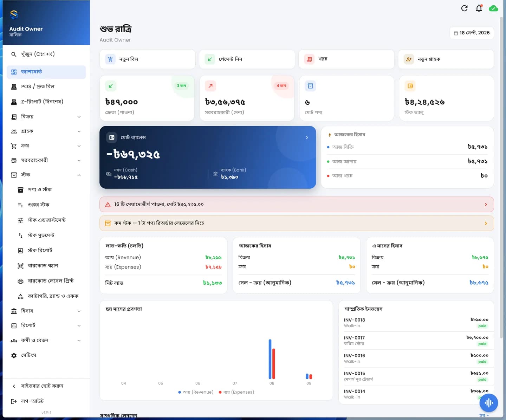This screenshot has width=506, height=420.
Task: Click the logout icon at sidebar bottom
Action: point(14,401)
